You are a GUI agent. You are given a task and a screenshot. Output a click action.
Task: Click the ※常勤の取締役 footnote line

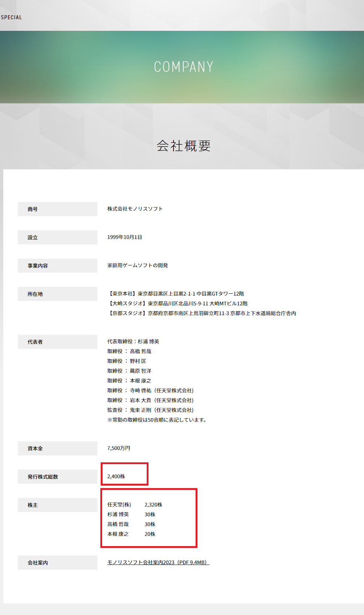coord(157,420)
